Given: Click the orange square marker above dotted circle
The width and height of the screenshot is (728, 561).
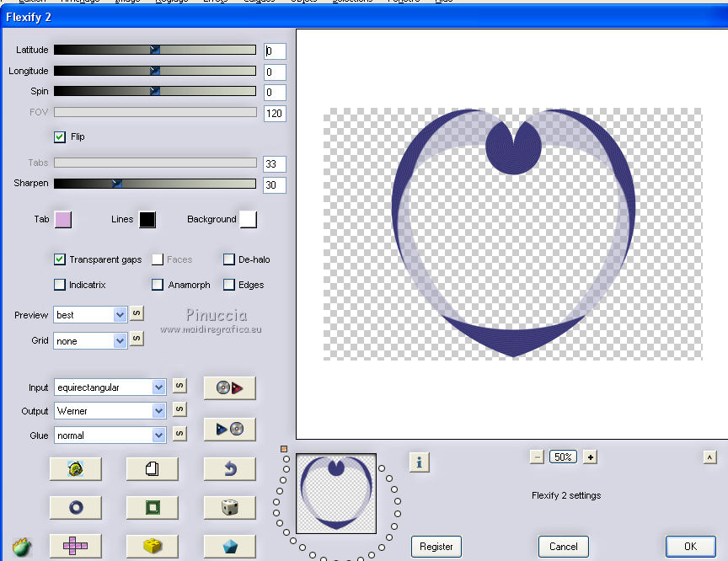Looking at the screenshot, I should [284, 449].
